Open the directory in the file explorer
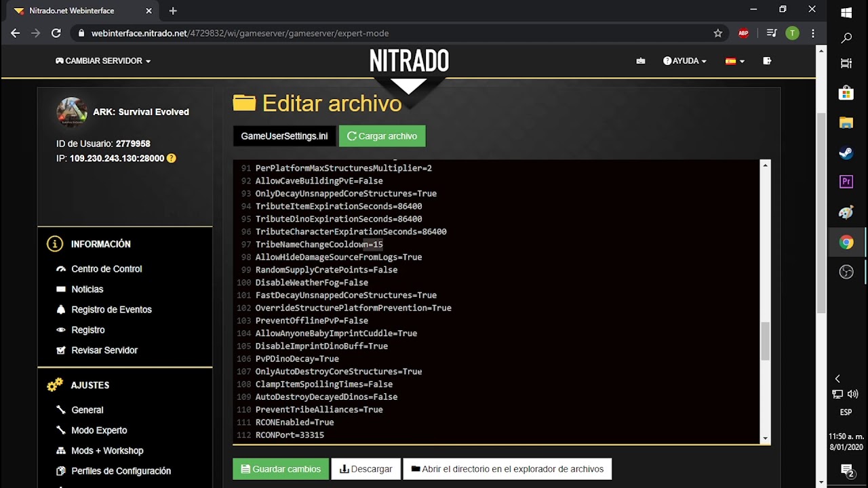Image resolution: width=868 pixels, height=488 pixels. tap(507, 469)
